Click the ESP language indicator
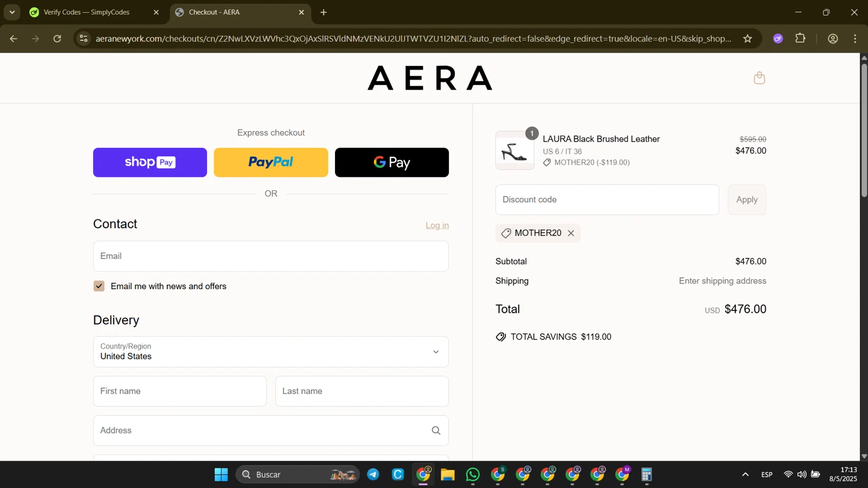868x488 pixels. pos(767,475)
